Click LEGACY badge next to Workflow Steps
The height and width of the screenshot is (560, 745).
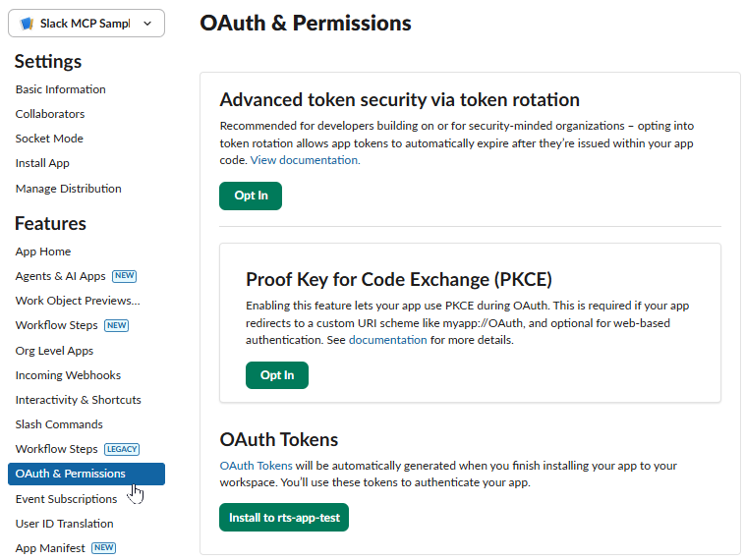(122, 449)
